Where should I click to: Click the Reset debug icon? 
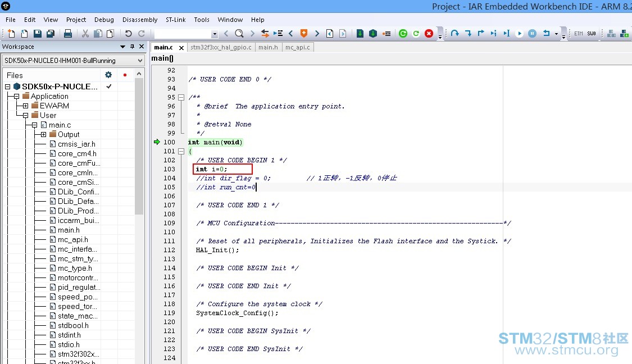click(547, 34)
